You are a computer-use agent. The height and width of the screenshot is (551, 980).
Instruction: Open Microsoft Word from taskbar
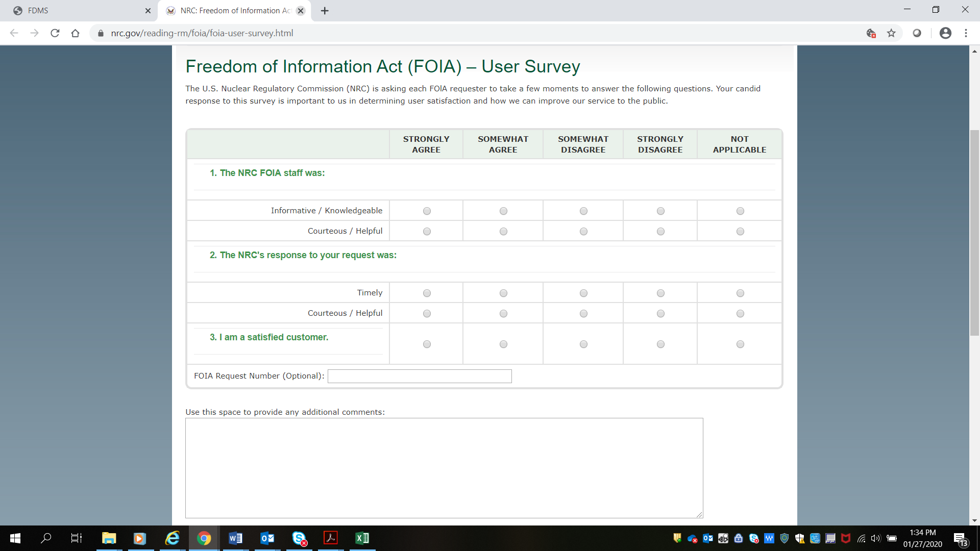pos(235,538)
